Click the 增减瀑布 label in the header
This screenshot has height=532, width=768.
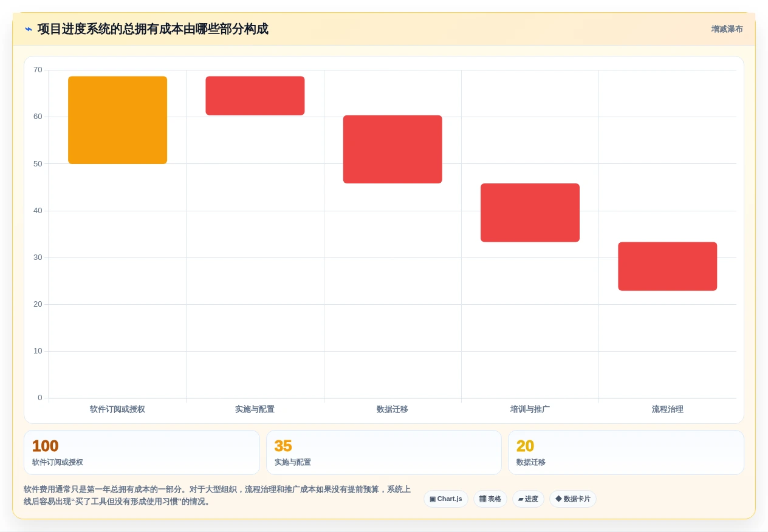point(727,29)
